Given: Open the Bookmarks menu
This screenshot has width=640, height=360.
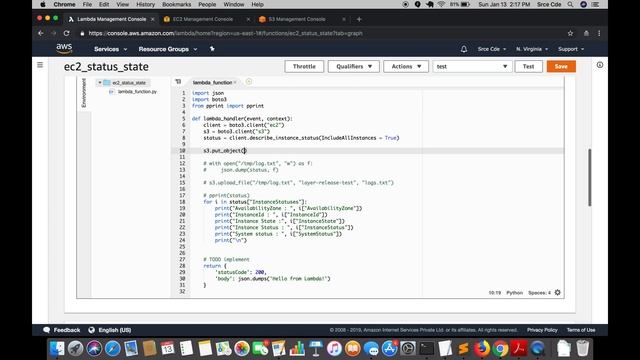Looking at the screenshot, I should [176, 4].
